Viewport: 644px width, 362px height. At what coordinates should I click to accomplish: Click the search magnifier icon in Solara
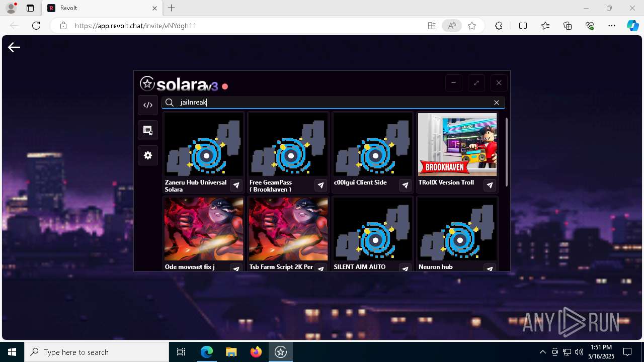click(x=170, y=103)
